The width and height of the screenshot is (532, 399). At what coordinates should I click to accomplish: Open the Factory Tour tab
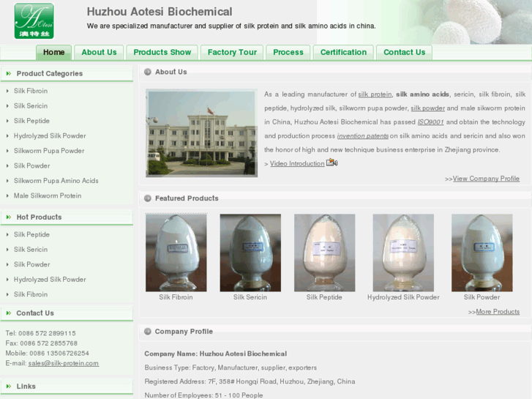[x=232, y=52]
